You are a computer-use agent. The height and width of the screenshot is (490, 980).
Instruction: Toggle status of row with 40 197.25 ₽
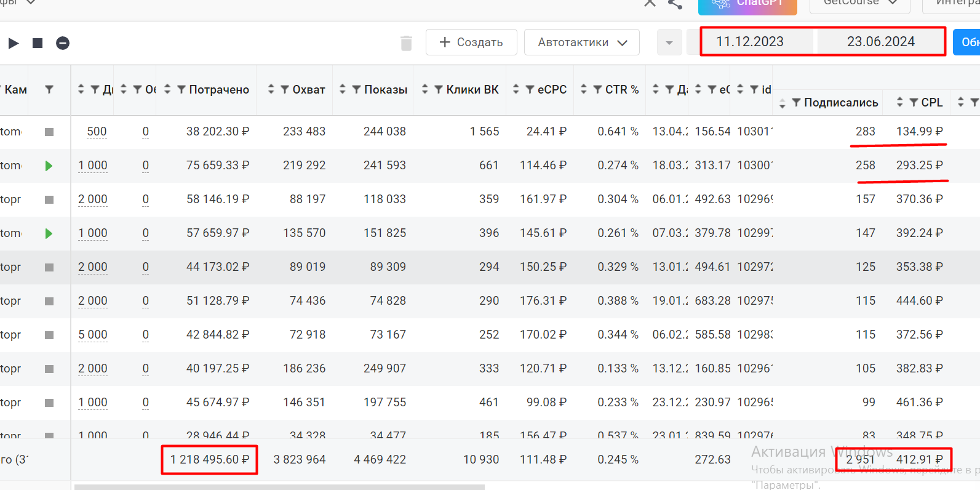tap(49, 369)
